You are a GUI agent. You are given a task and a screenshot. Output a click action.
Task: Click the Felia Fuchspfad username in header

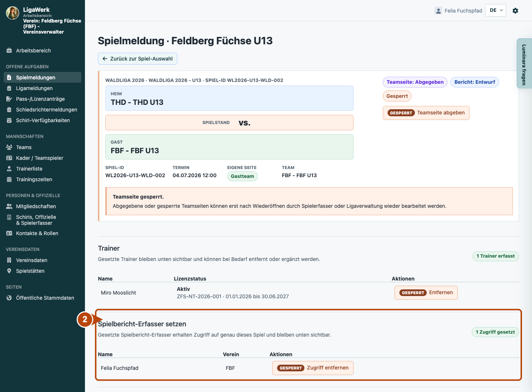(x=463, y=11)
